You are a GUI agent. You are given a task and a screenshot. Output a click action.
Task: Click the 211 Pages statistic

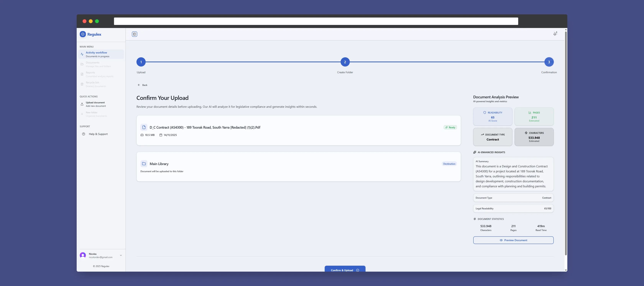point(513,228)
